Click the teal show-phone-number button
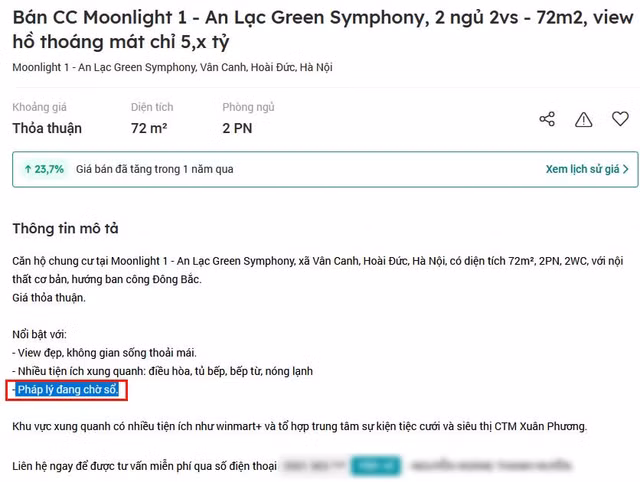640x482 pixels. click(x=366, y=465)
